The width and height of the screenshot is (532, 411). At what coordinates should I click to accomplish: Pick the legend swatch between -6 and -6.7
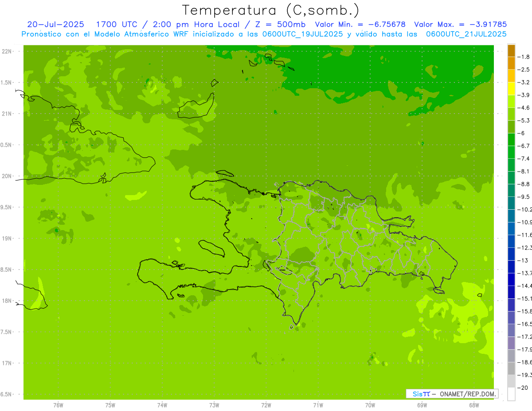click(511, 140)
